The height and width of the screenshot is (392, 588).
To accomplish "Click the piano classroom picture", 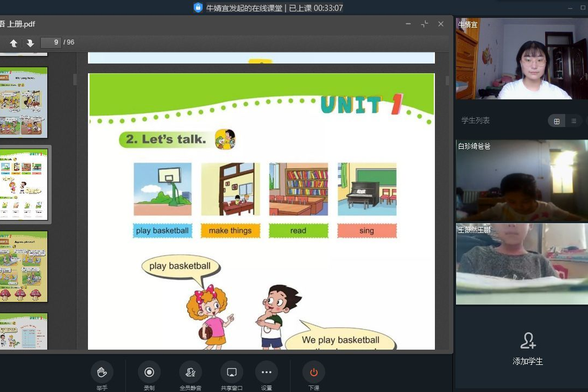I will 367,189.
